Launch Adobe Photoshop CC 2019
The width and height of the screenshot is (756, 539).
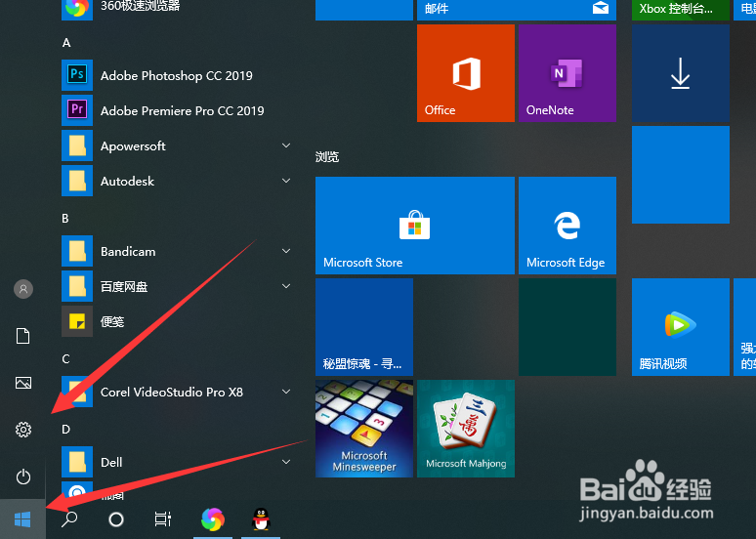coord(176,76)
